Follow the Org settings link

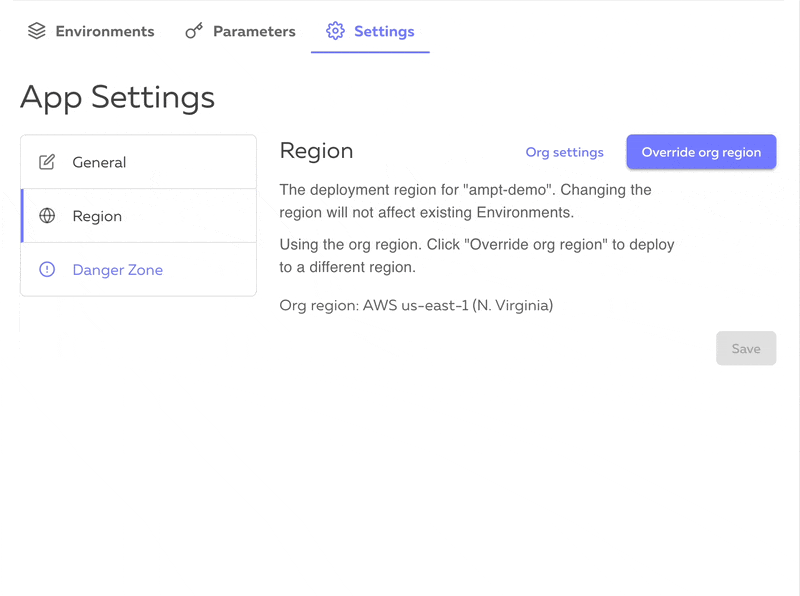pos(564,153)
